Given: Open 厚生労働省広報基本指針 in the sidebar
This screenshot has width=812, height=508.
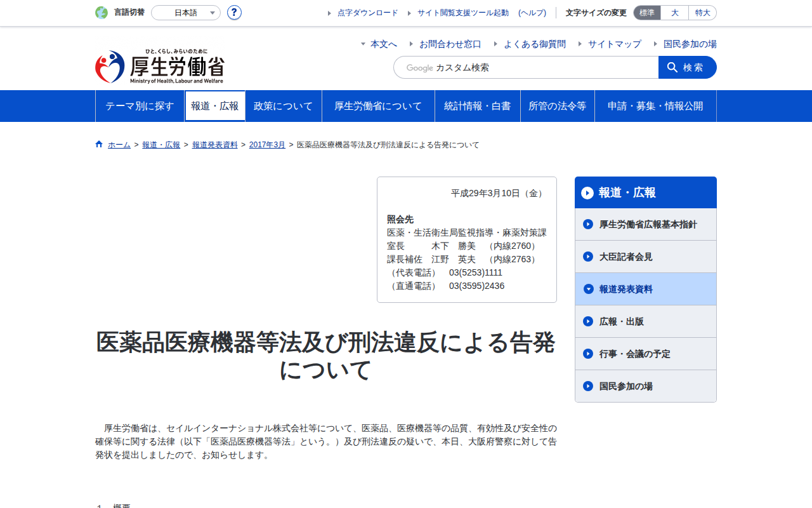Looking at the screenshot, I should click(x=646, y=224).
